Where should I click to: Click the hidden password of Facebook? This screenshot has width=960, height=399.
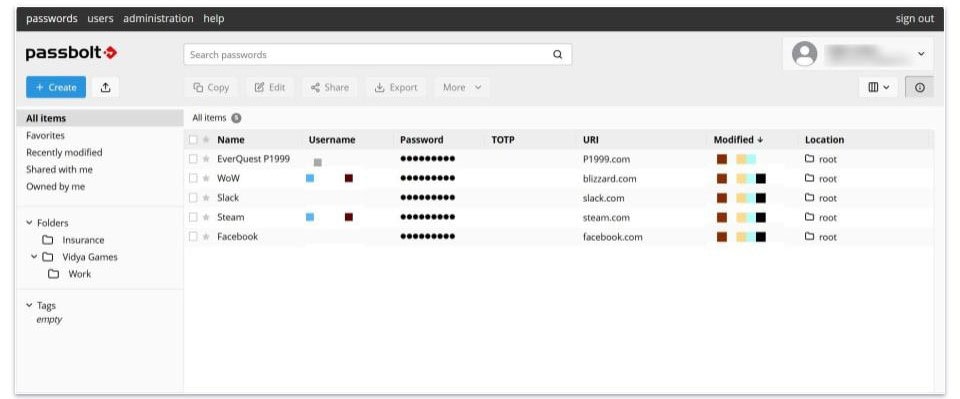427,236
